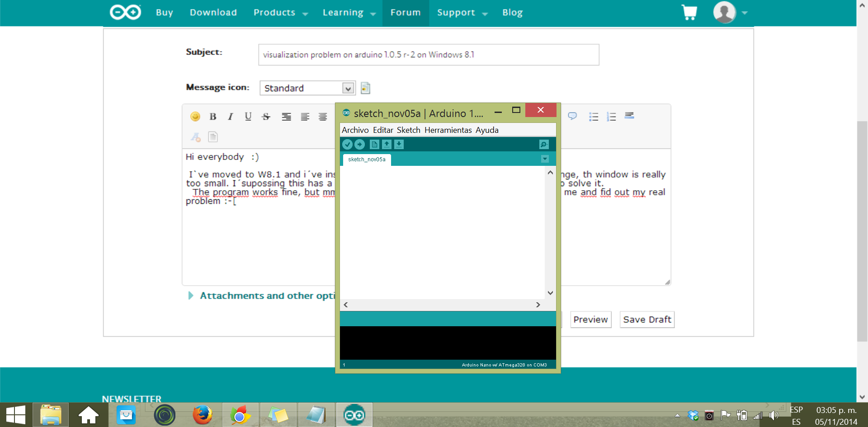Verify the sketch in Arduino IDE

pos(347,144)
